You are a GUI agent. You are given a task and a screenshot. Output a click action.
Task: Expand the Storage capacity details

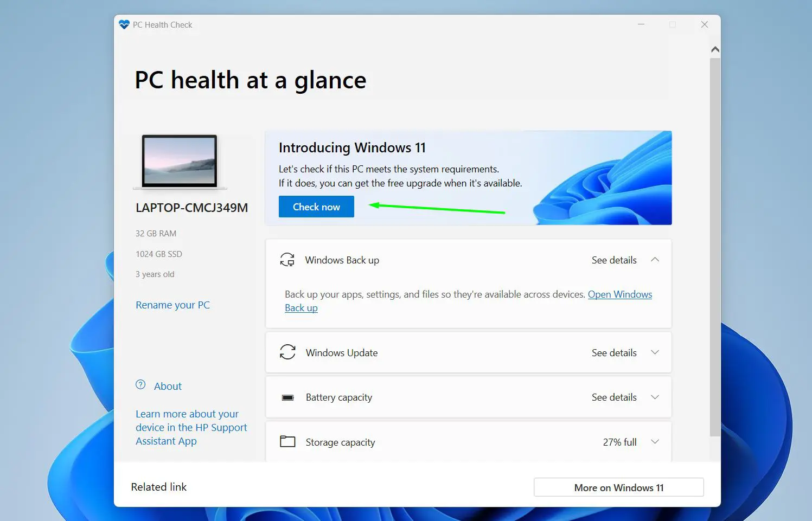[655, 441]
